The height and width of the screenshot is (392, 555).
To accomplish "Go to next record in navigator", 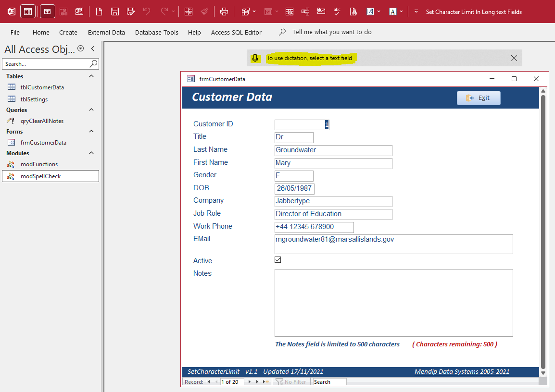I will click(x=250, y=382).
